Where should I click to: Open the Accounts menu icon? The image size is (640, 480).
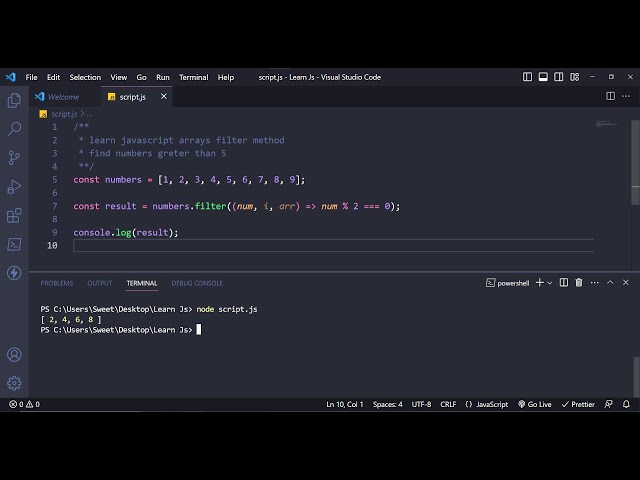(14, 354)
